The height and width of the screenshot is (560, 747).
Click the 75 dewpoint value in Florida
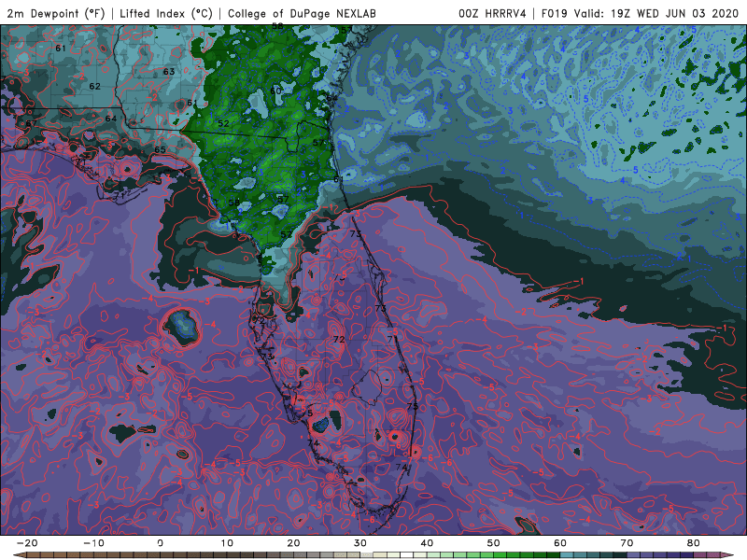click(413, 406)
